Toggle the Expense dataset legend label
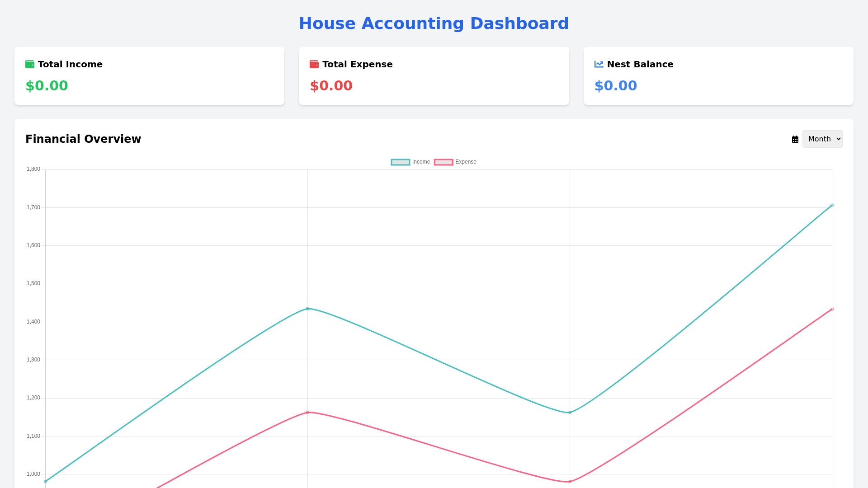The image size is (868, 488). pos(466,162)
